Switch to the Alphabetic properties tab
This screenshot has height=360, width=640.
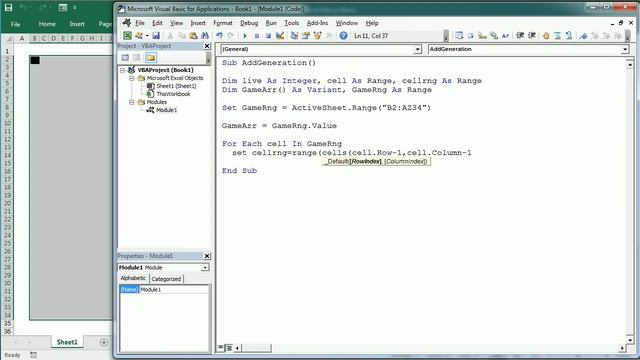click(x=133, y=278)
